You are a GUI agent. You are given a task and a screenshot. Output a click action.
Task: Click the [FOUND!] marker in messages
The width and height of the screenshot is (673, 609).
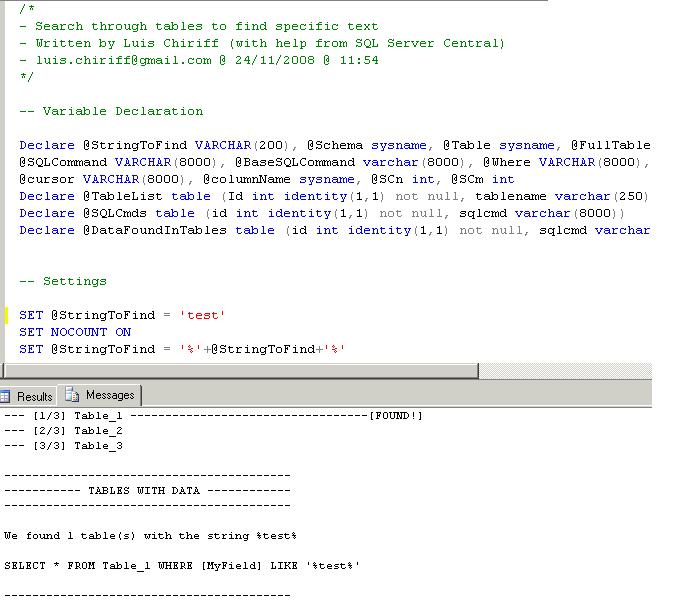tap(396, 416)
